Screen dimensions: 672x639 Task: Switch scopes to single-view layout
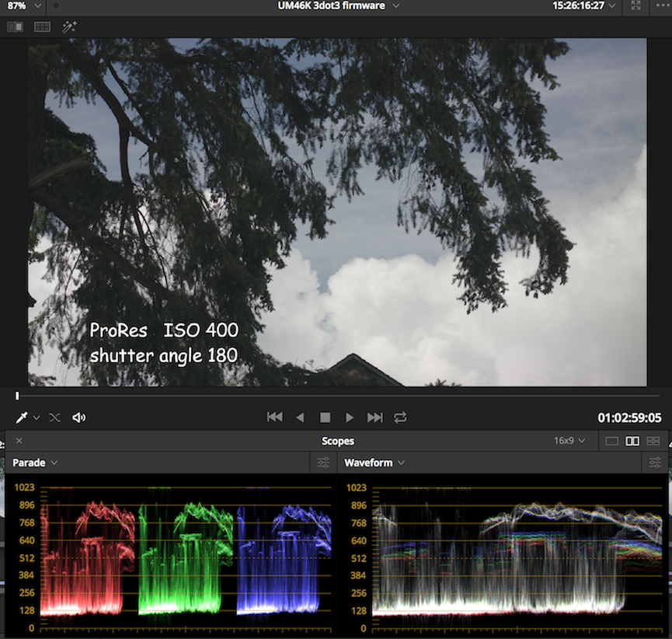pyautogui.click(x=611, y=442)
